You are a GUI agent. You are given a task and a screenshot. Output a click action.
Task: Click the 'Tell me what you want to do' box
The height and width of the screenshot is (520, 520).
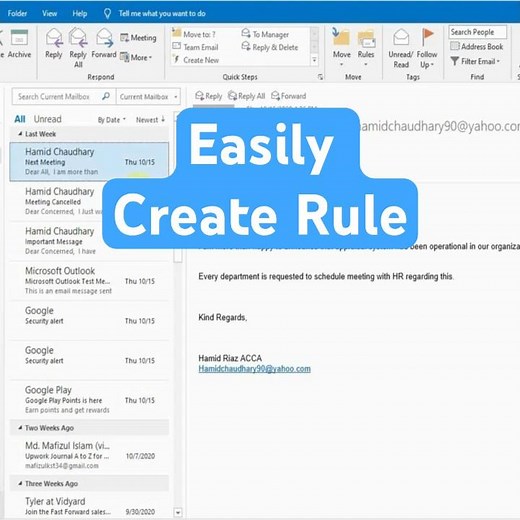162,13
